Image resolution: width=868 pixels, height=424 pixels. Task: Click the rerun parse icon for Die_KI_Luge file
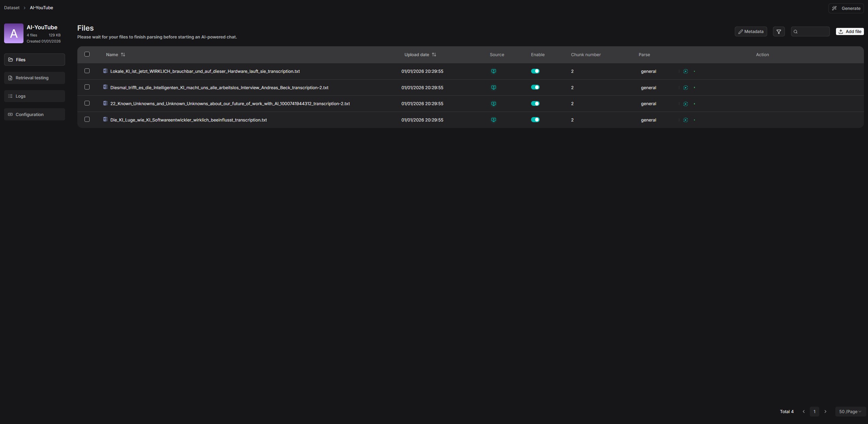click(685, 120)
